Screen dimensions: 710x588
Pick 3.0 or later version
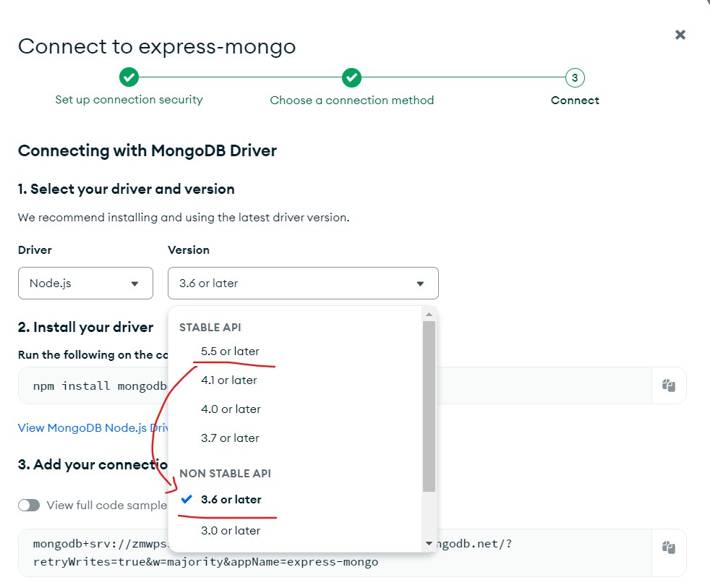(x=231, y=530)
